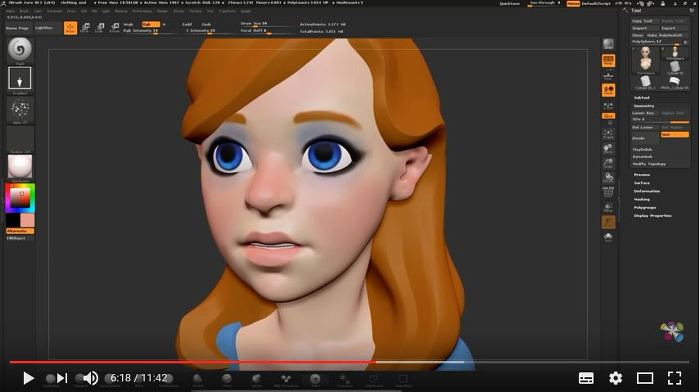Image resolution: width=700 pixels, height=392 pixels.
Task: Toggle the orange Local symmetry icon
Action: pos(608,91)
